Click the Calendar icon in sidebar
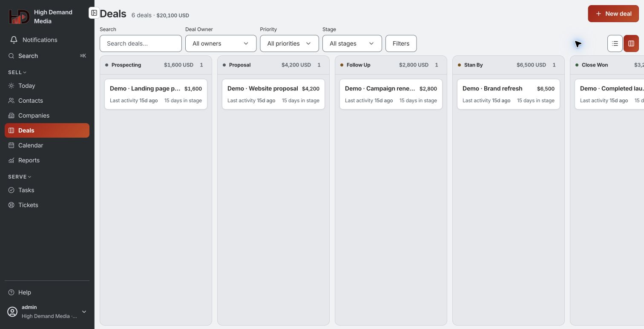This screenshot has height=329, width=644. [11, 145]
